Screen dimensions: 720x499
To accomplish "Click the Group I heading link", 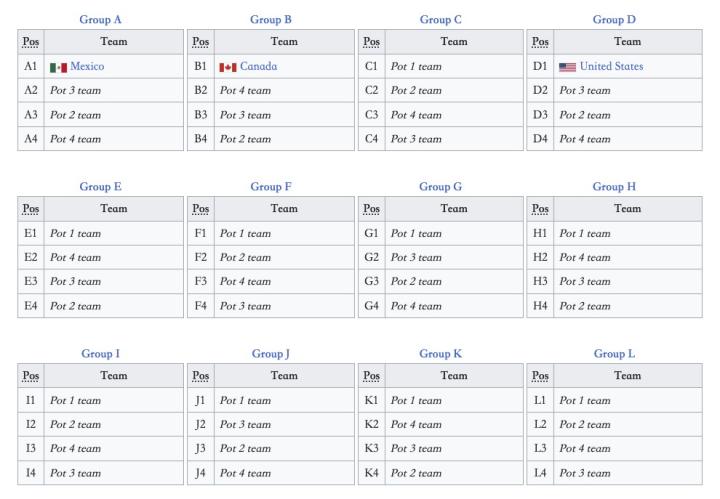I will [x=100, y=353].
